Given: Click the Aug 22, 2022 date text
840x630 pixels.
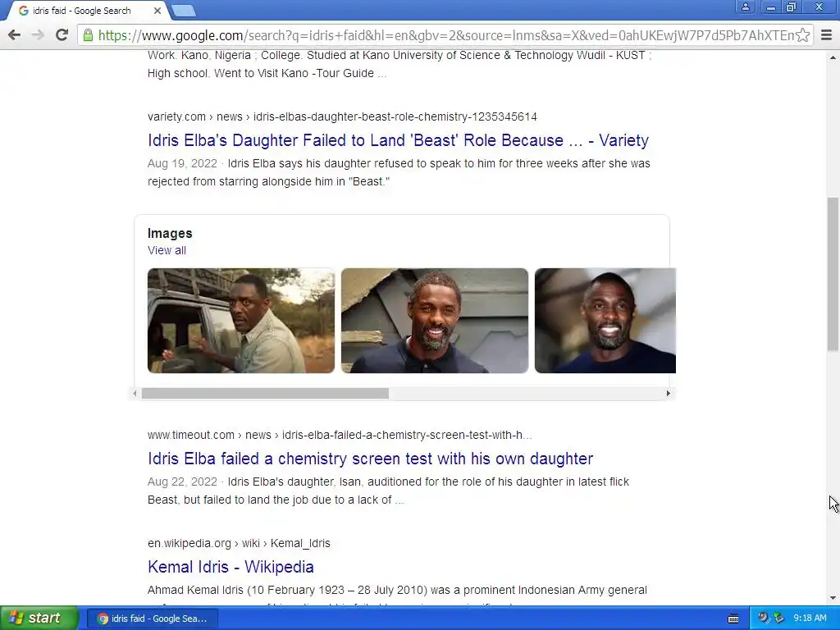Looking at the screenshot, I should tap(182, 482).
